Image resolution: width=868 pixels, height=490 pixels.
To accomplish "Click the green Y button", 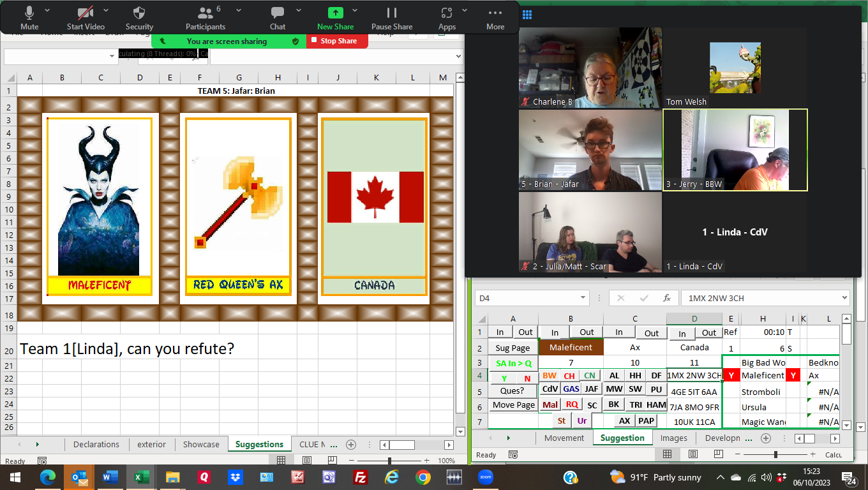I will click(x=504, y=378).
